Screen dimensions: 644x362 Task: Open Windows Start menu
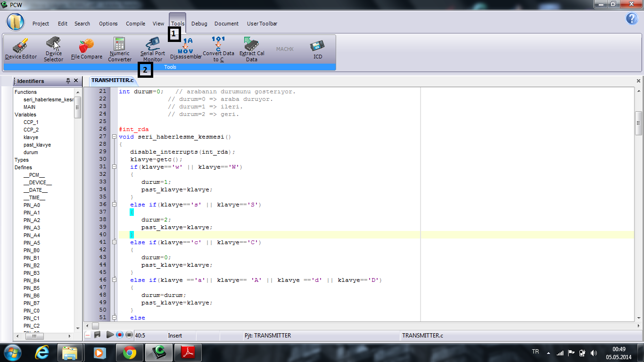click(x=13, y=352)
